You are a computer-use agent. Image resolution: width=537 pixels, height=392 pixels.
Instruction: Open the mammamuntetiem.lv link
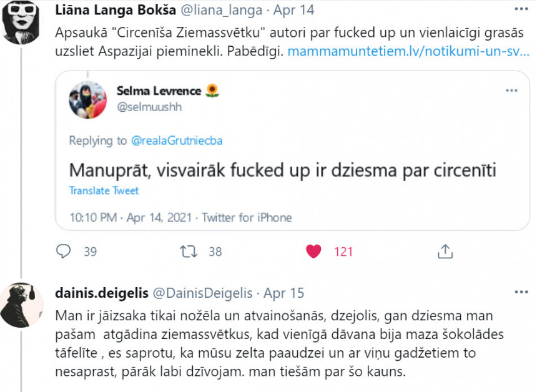408,51
